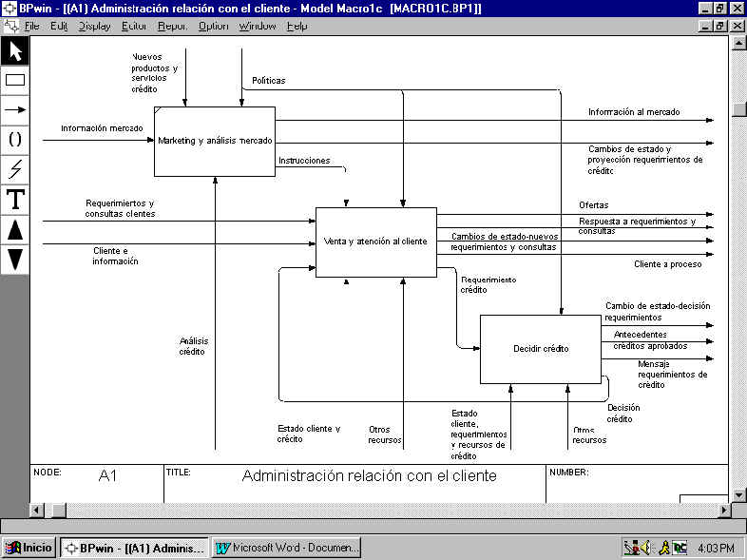Open the Display menu

(94, 27)
